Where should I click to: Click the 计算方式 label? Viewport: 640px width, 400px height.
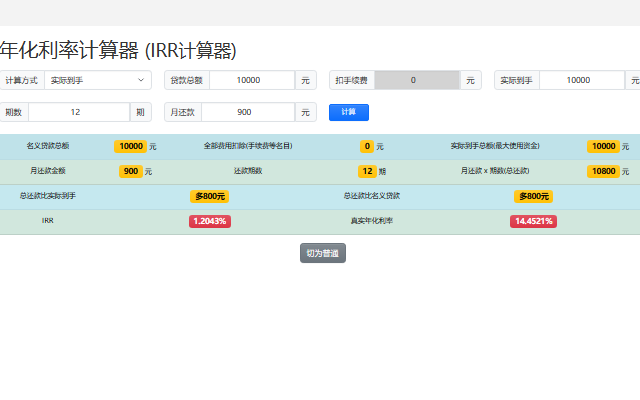22,80
